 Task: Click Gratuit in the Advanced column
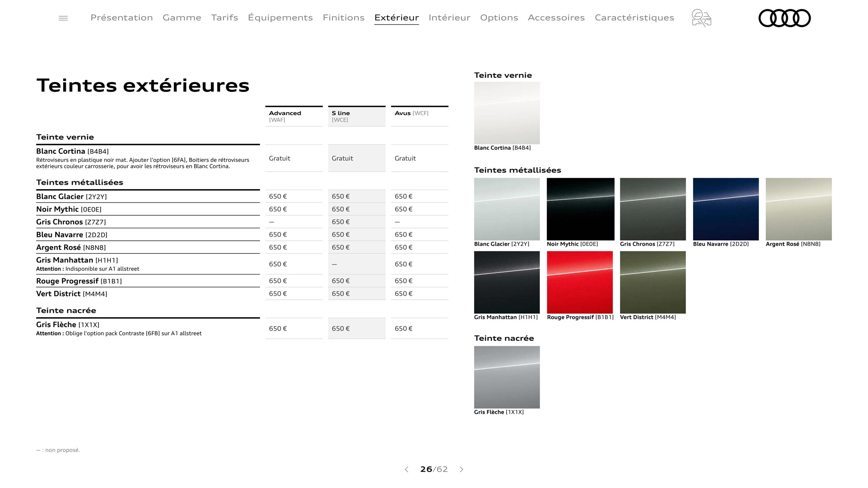tap(280, 158)
